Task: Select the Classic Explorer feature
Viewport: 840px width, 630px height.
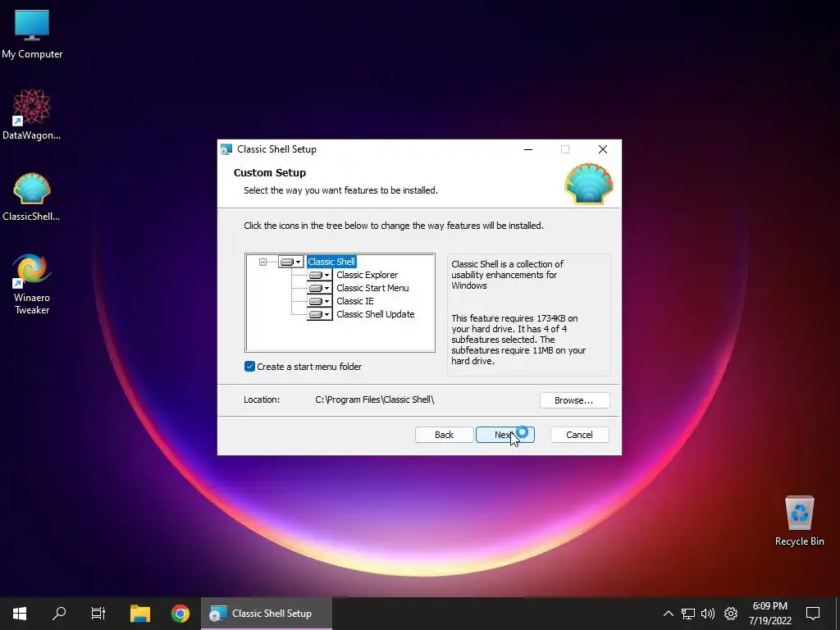Action: click(x=367, y=275)
